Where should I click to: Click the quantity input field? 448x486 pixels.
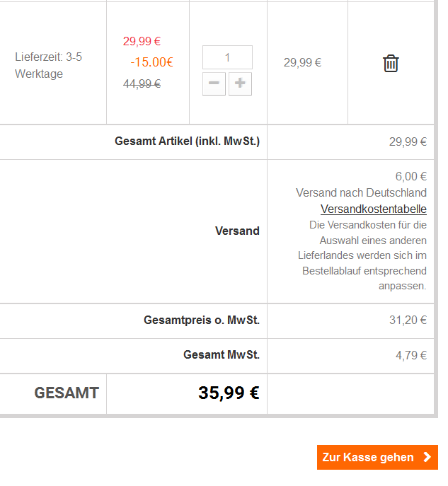click(227, 57)
